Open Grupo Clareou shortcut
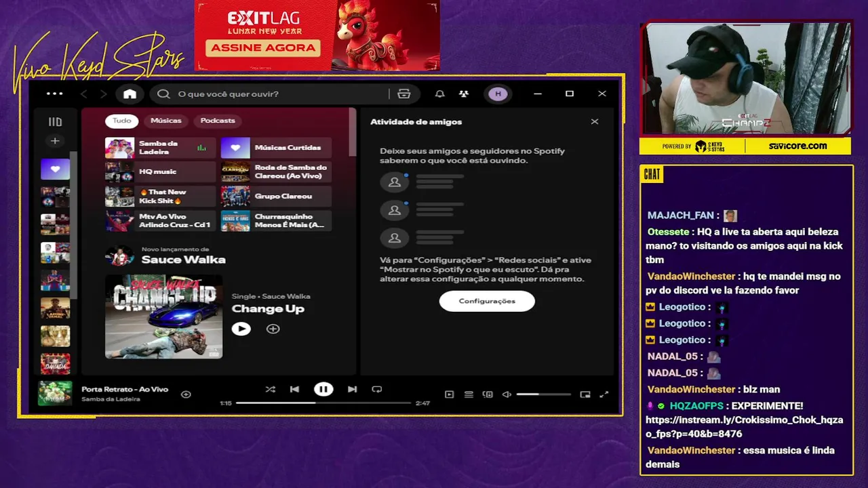This screenshot has height=488, width=868. 276,197
